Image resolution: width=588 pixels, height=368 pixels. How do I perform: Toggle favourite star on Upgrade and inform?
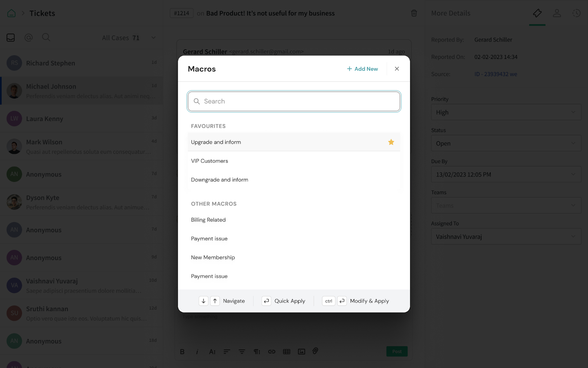[391, 142]
